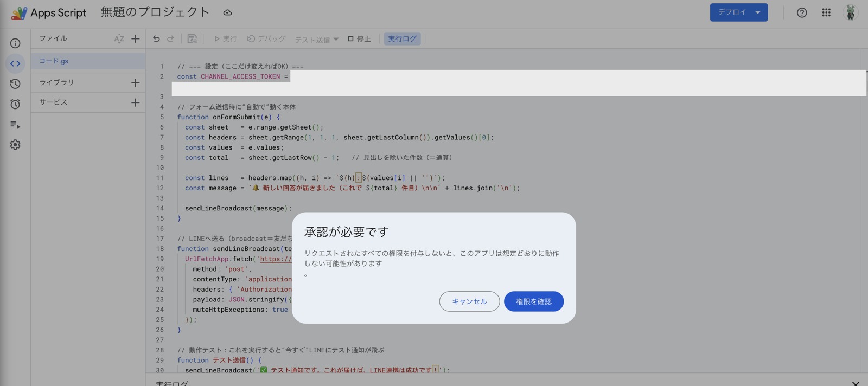Open the Editor code icon in sidebar

15,63
